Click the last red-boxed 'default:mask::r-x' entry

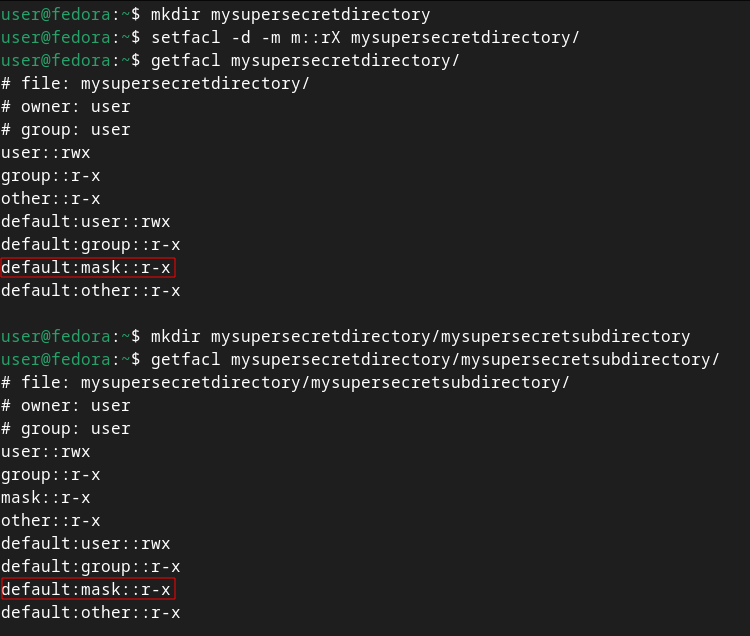pos(88,589)
